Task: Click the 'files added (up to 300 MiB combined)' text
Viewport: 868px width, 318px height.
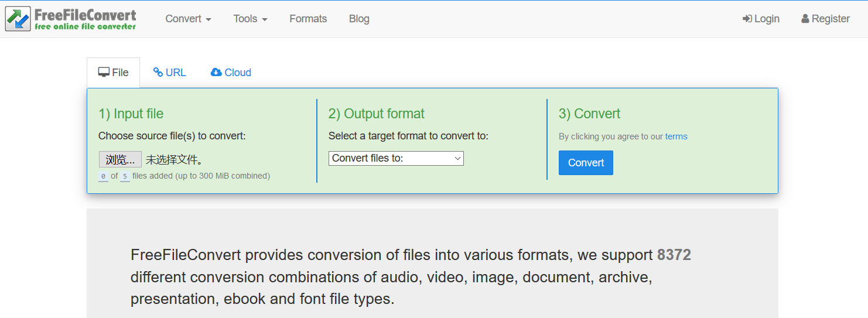Action: [x=201, y=176]
